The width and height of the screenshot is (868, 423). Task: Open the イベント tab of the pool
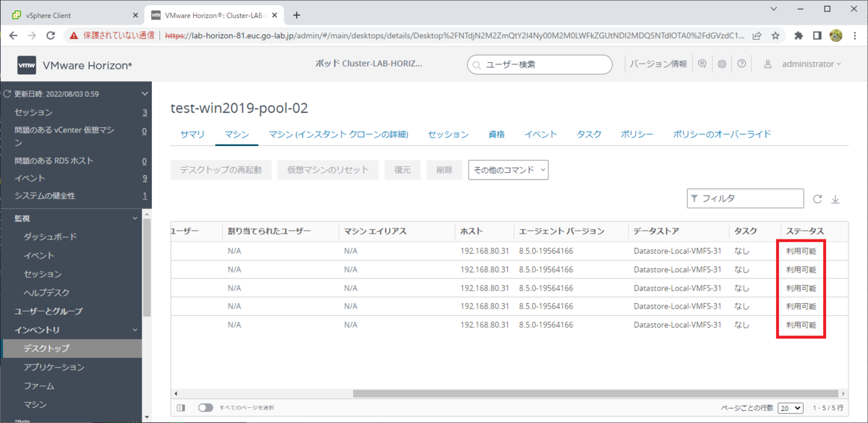(540, 134)
